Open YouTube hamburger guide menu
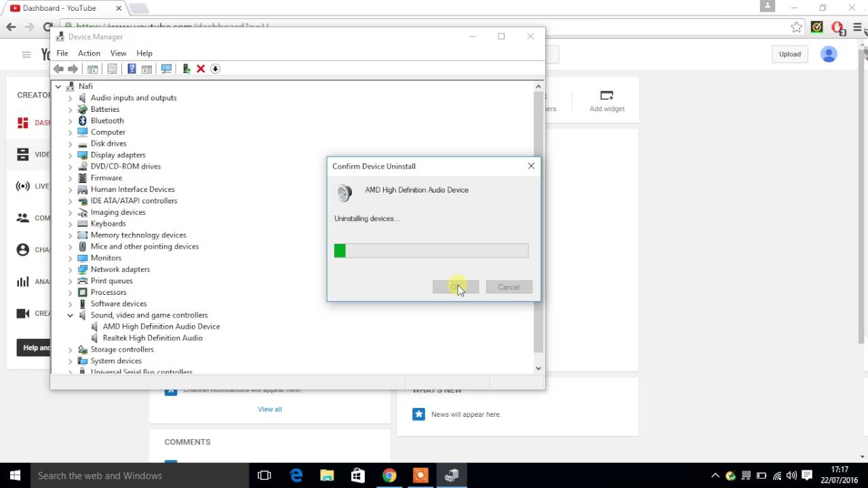The height and width of the screenshot is (488, 868). click(x=26, y=54)
